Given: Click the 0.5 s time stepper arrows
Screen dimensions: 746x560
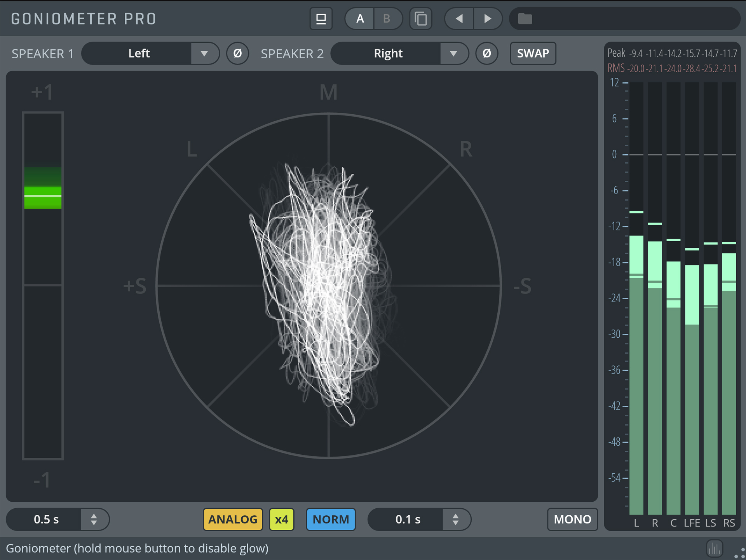Looking at the screenshot, I should click(x=94, y=519).
